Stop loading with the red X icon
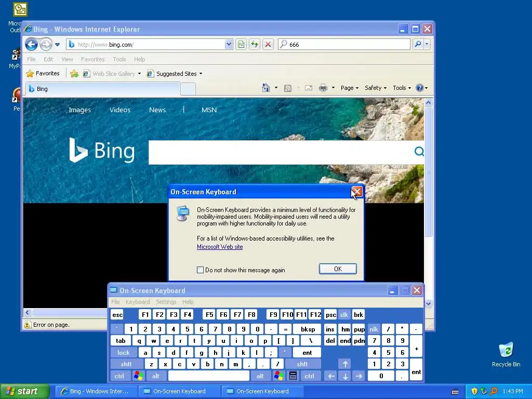Viewport: 532px width, 399px height. pos(268,44)
